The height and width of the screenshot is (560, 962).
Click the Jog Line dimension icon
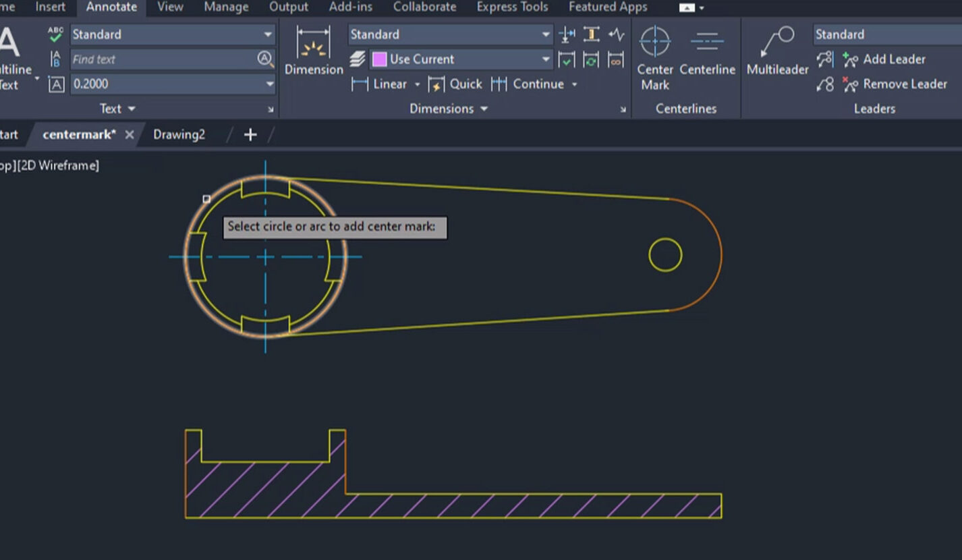616,34
